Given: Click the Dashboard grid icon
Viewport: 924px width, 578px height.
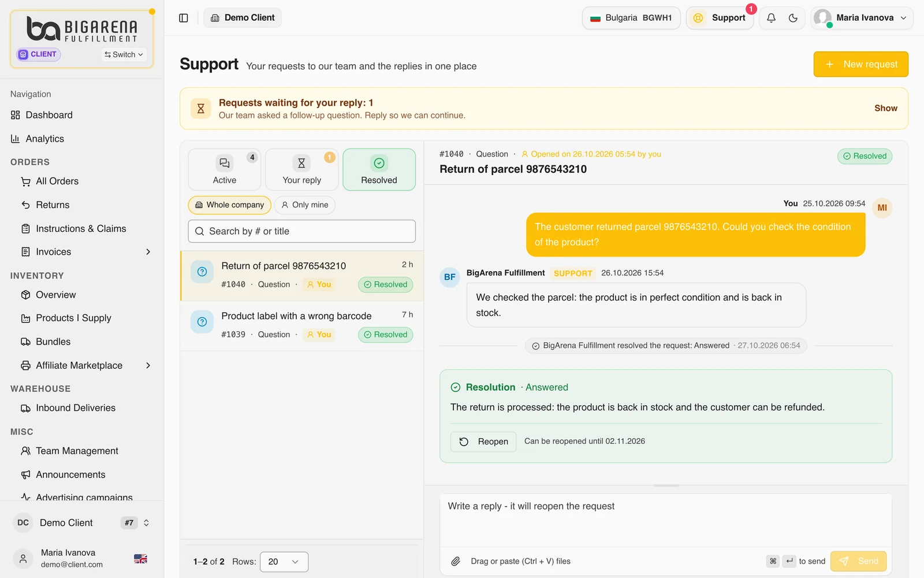Looking at the screenshot, I should (16, 115).
